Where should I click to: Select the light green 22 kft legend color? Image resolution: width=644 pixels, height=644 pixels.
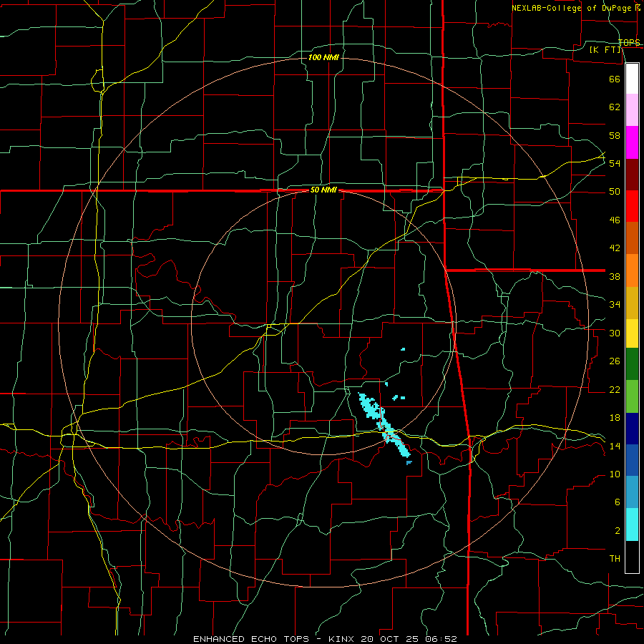coord(632,396)
